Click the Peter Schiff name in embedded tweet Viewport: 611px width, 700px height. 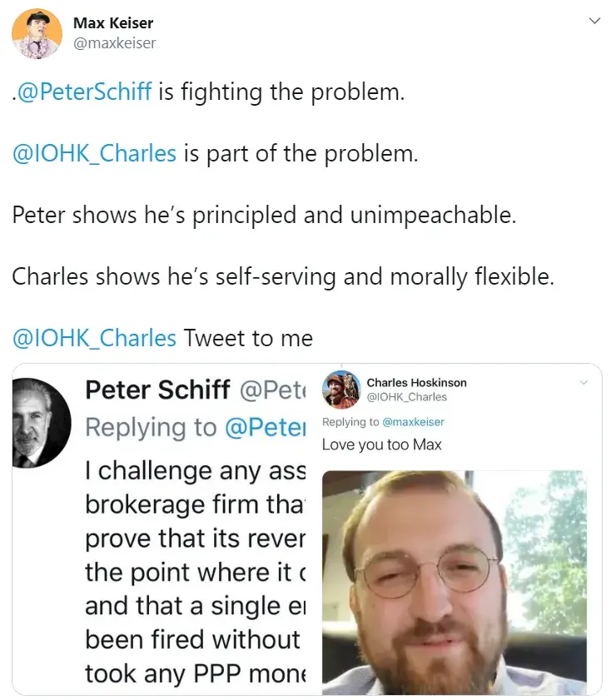tap(157, 390)
